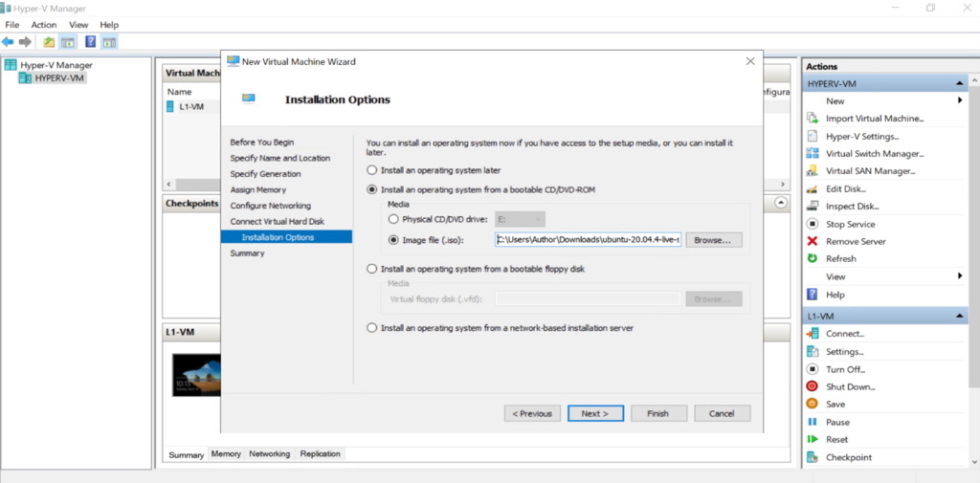Go to Configure Networking wizard step
Screen dimensions: 980x483
[270, 205]
